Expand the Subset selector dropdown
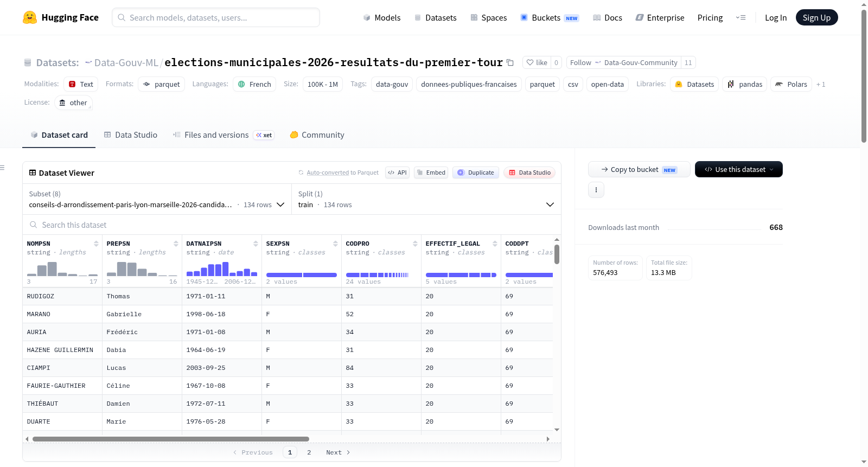 tap(157, 199)
